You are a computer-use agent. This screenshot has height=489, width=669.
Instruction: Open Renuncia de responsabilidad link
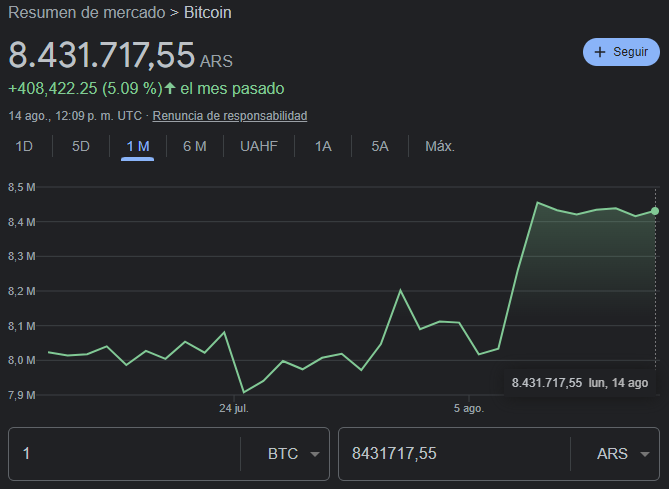pyautogui.click(x=230, y=116)
